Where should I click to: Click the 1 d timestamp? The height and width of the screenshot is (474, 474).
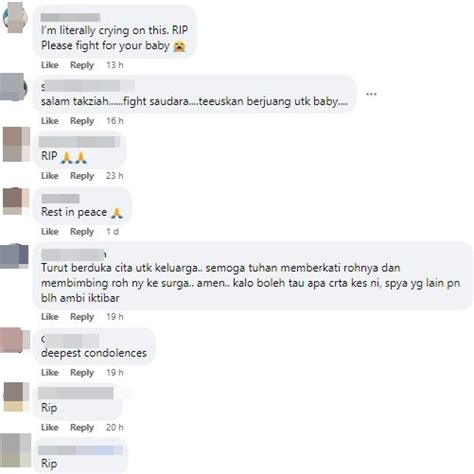(x=112, y=231)
